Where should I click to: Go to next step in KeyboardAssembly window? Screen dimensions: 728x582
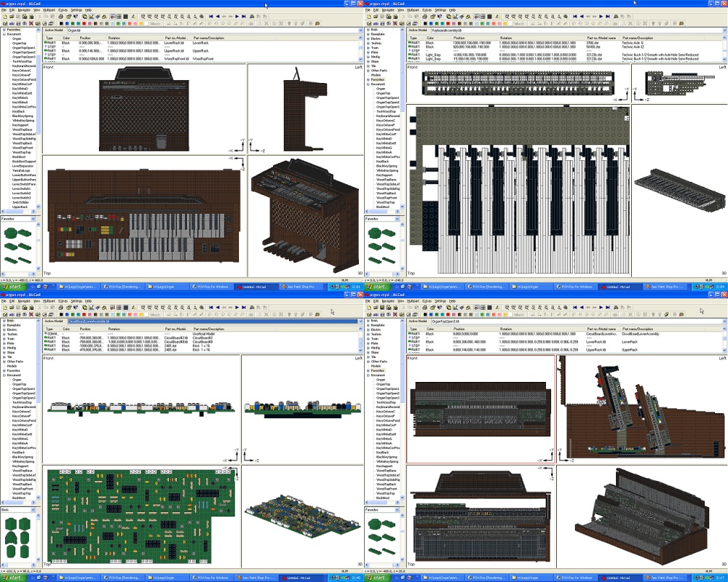[601, 16]
